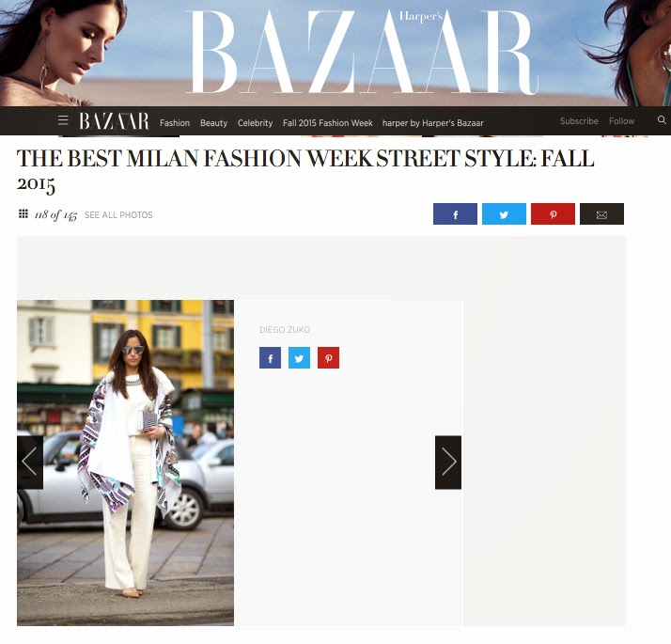Image resolution: width=671 pixels, height=644 pixels.
Task: Click the Subscribe link
Action: coord(579,121)
